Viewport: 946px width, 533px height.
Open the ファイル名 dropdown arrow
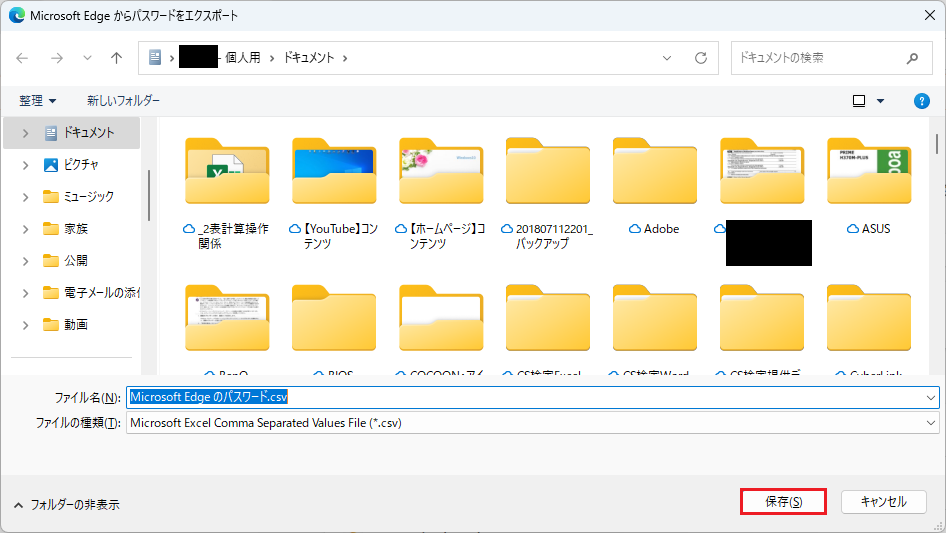[x=931, y=397]
